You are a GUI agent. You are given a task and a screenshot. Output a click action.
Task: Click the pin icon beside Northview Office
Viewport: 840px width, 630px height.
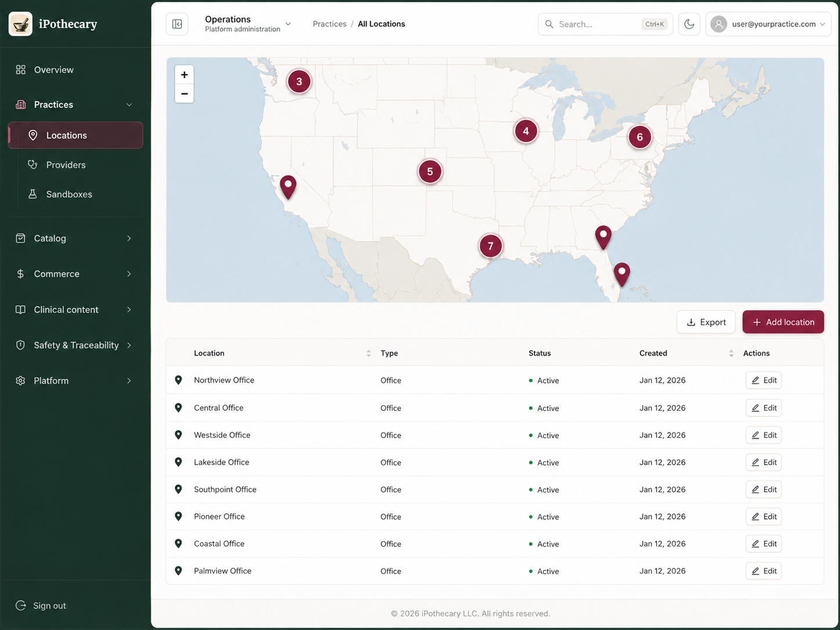(179, 380)
